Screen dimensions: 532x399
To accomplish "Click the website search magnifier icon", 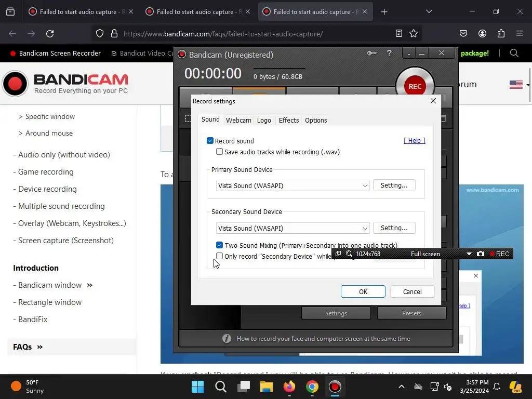I will [514, 54].
